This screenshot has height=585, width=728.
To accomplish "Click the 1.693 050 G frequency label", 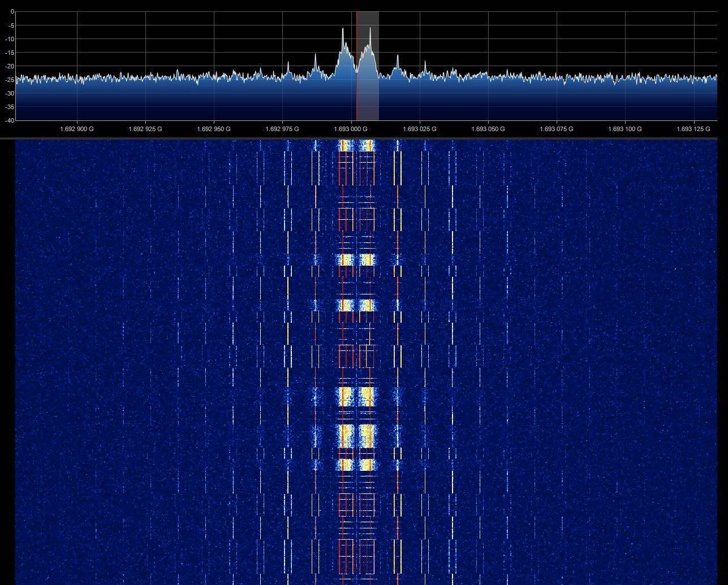I will click(488, 129).
